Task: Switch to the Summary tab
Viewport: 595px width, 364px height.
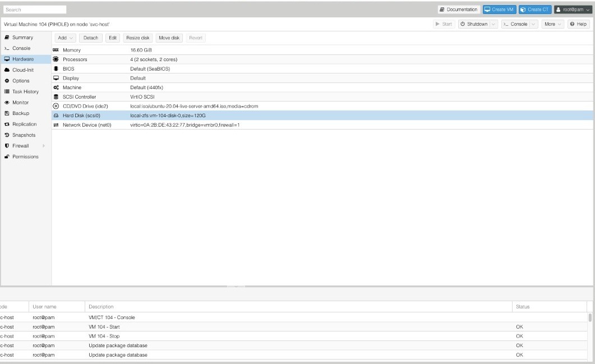Action: tap(22, 38)
